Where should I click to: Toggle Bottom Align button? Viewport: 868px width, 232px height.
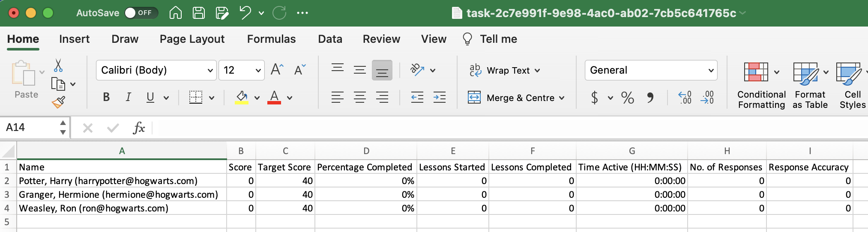pos(382,70)
